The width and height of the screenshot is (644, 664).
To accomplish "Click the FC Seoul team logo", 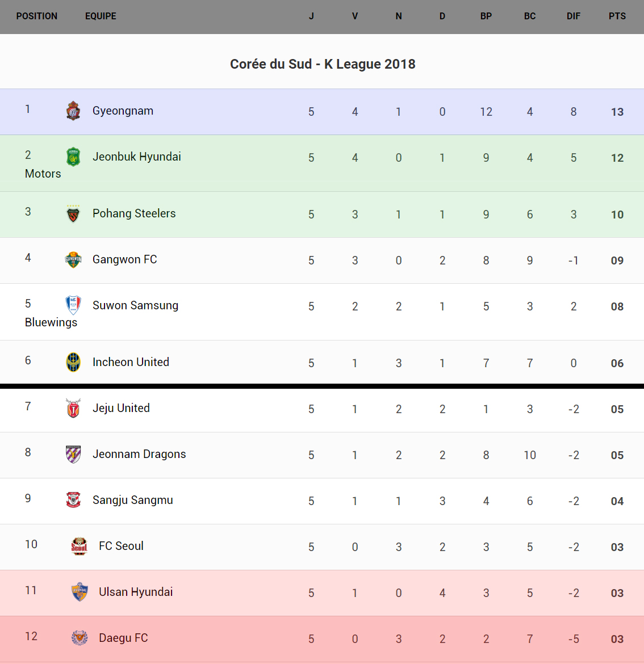I will point(80,546).
